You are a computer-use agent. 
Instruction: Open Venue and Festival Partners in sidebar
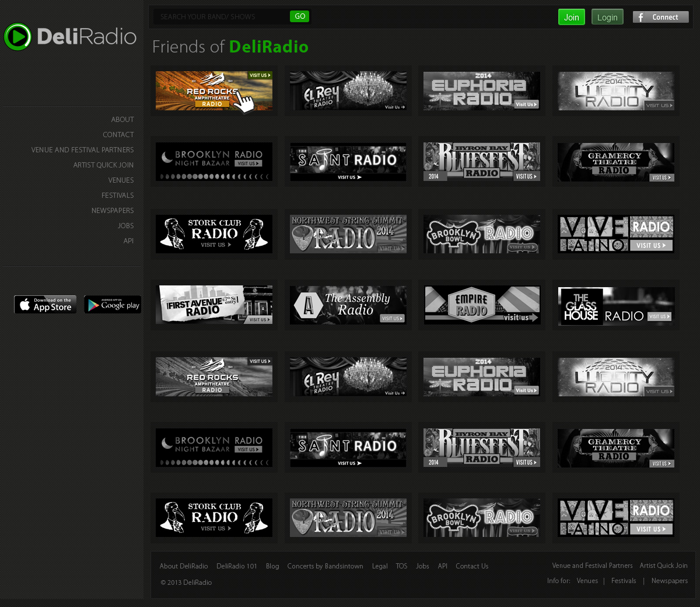pos(82,149)
